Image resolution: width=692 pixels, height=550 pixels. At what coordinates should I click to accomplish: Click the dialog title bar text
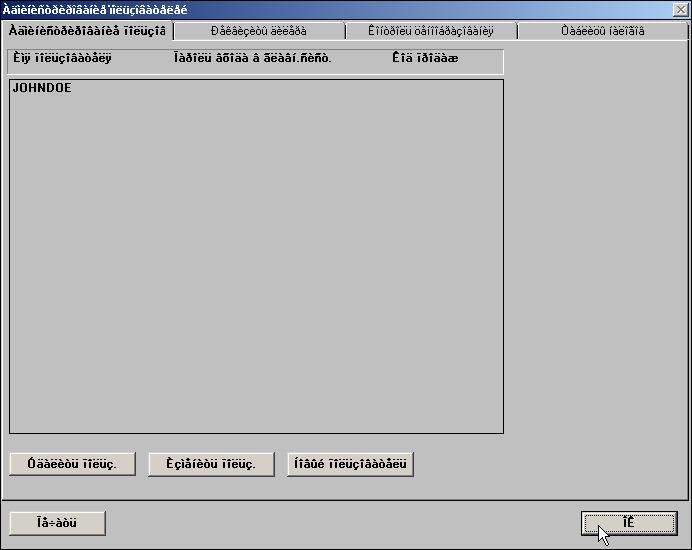tap(95, 9)
